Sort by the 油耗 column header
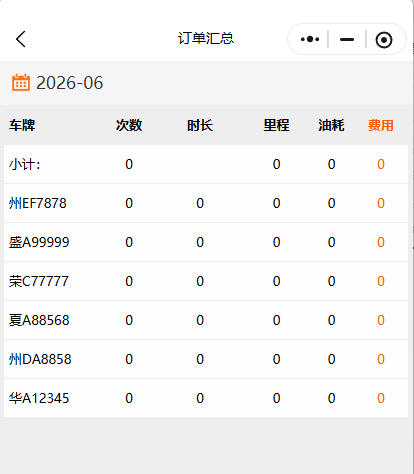The width and height of the screenshot is (414, 474). (x=331, y=125)
